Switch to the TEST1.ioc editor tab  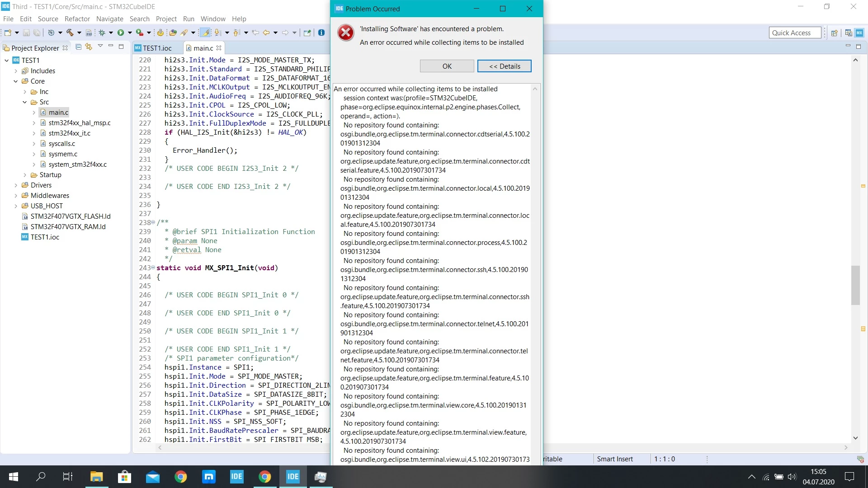tap(157, 48)
